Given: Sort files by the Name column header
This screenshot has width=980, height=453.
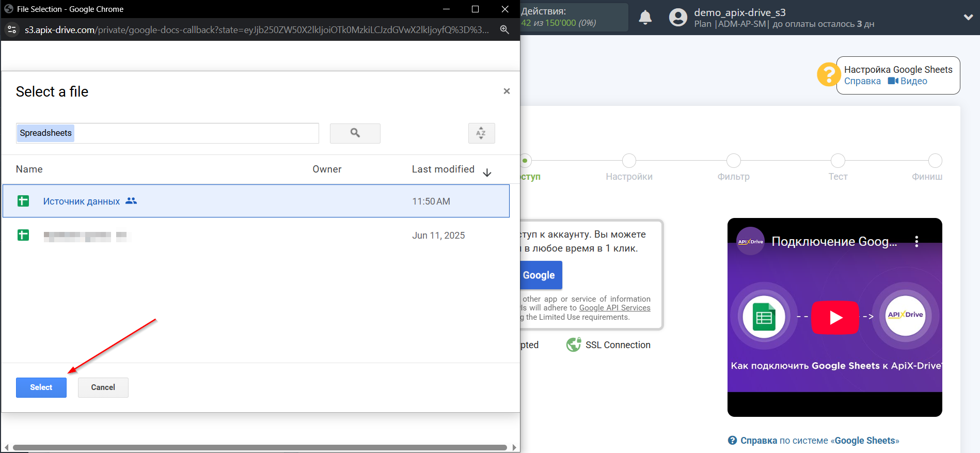Looking at the screenshot, I should coord(29,169).
